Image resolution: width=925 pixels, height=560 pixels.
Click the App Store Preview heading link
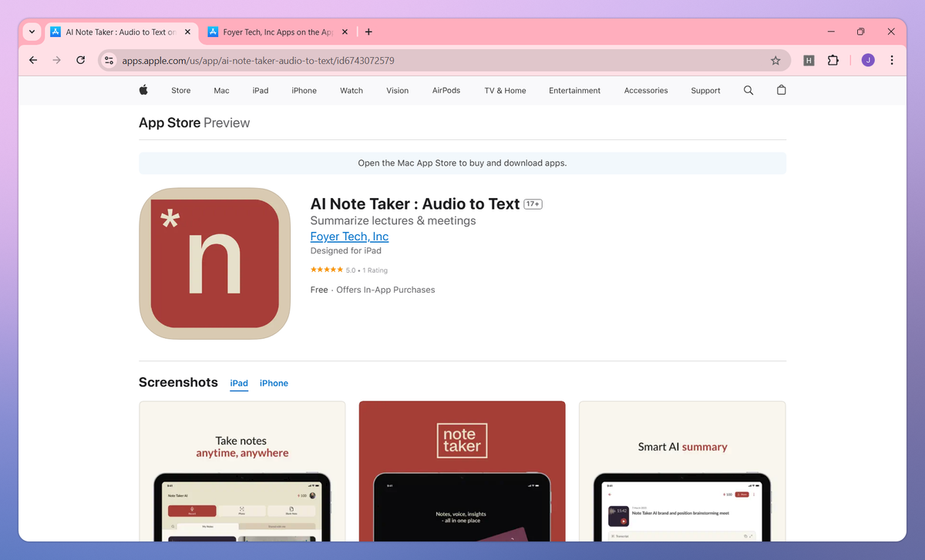(194, 122)
